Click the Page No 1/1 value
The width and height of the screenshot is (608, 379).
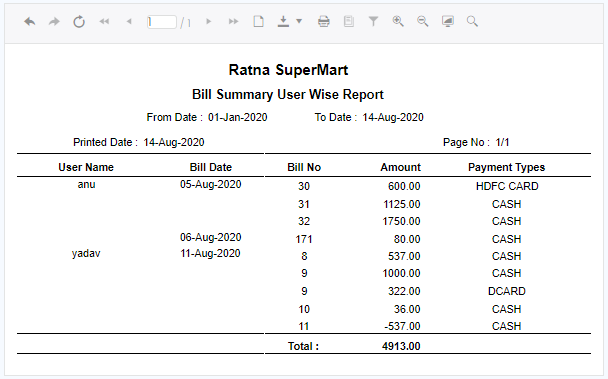pyautogui.click(x=502, y=142)
